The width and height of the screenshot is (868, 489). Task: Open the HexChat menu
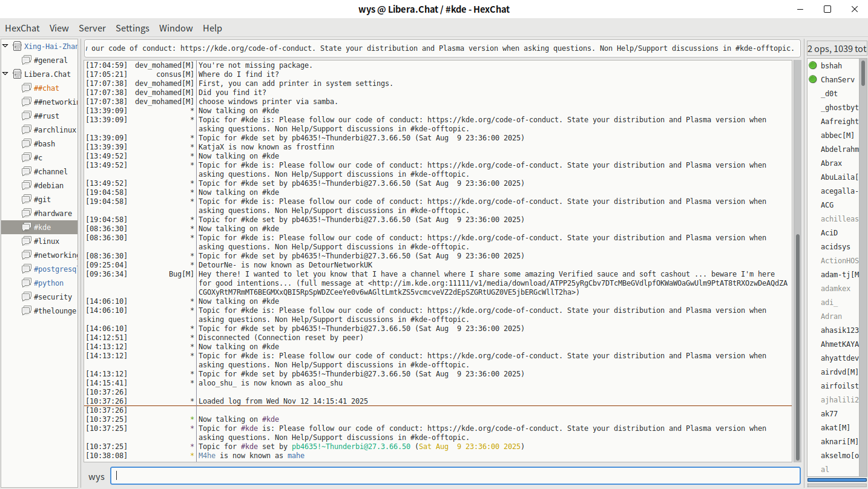[x=22, y=28]
